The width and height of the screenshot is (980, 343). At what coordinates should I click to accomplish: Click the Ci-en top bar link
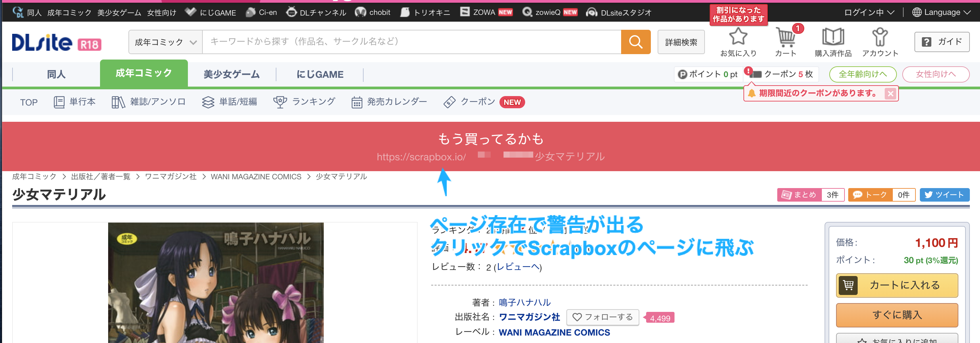261,13
